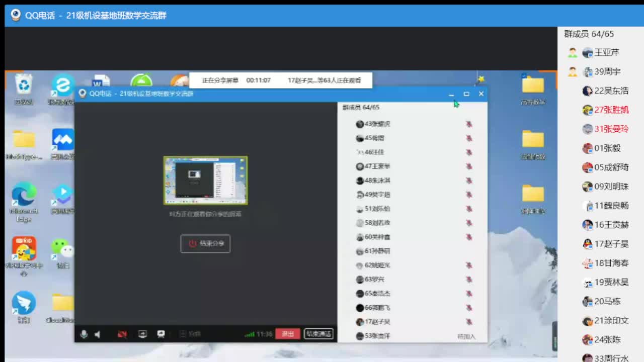Toggle muted mic icon for 47 member row
This screenshot has height=362, width=644.
click(x=469, y=166)
